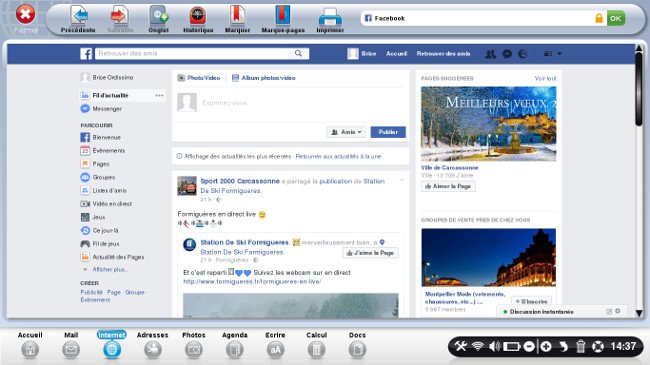Open the Wi-Fi icon in system tray

coord(478,346)
